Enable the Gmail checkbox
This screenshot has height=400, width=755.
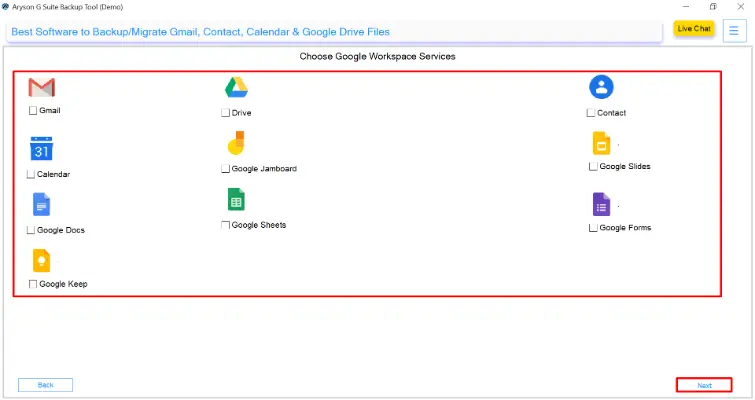pos(34,111)
